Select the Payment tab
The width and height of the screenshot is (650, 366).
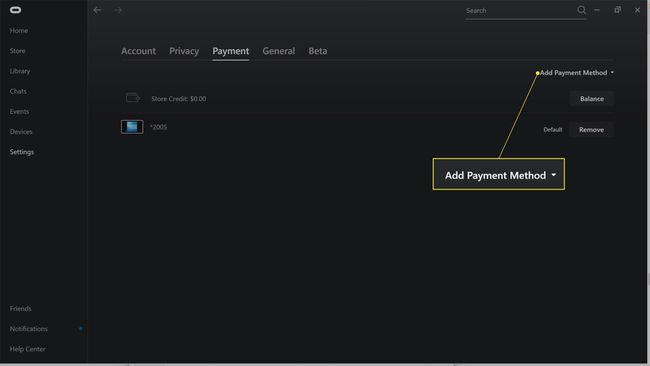click(x=230, y=51)
